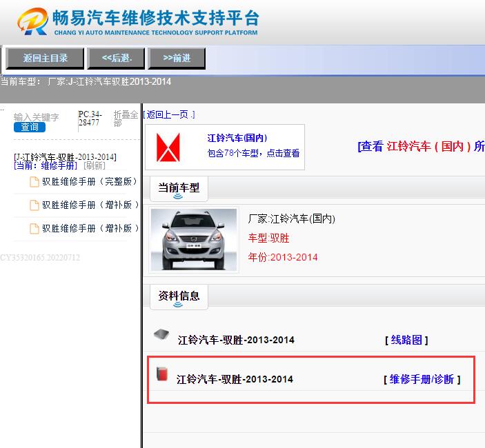Click [J-江铃汽车-驭胜-2013-2014] heading in sidebar
The height and width of the screenshot is (448, 485).
(66, 157)
